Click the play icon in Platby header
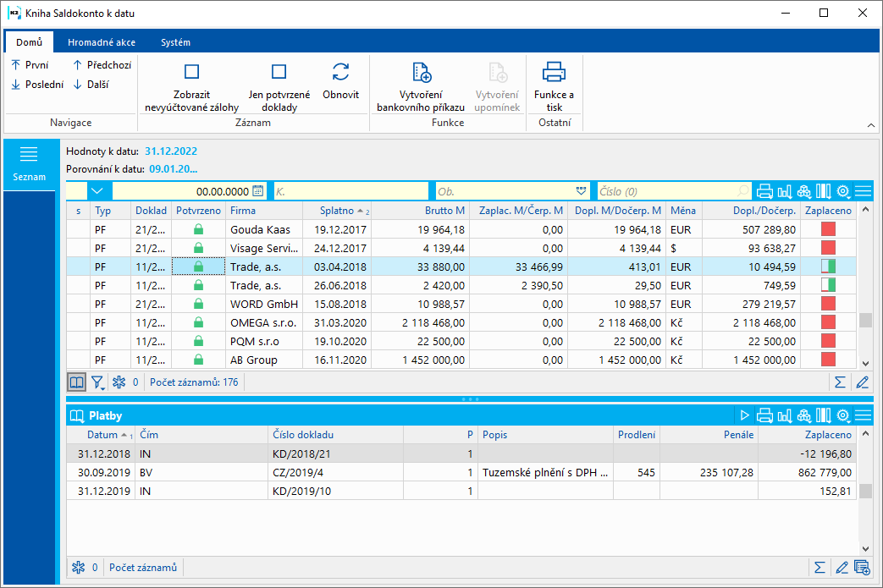Viewport: 883px width, 588px height. coord(745,415)
